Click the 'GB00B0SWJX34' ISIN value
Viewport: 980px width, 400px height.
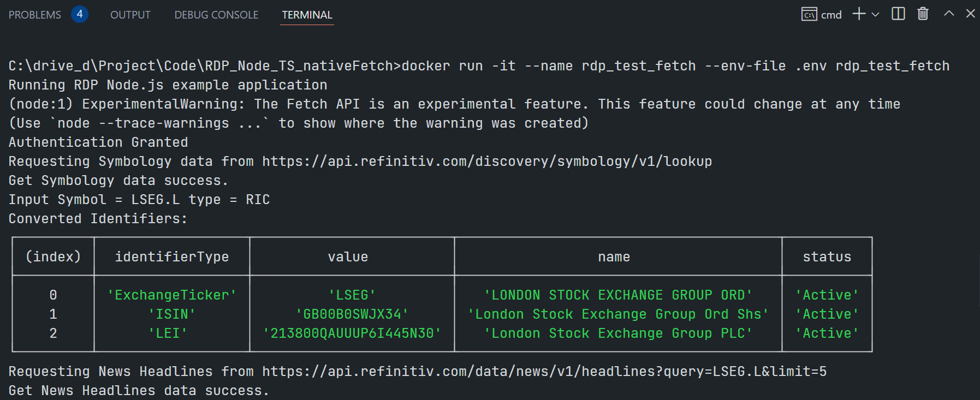pos(352,314)
